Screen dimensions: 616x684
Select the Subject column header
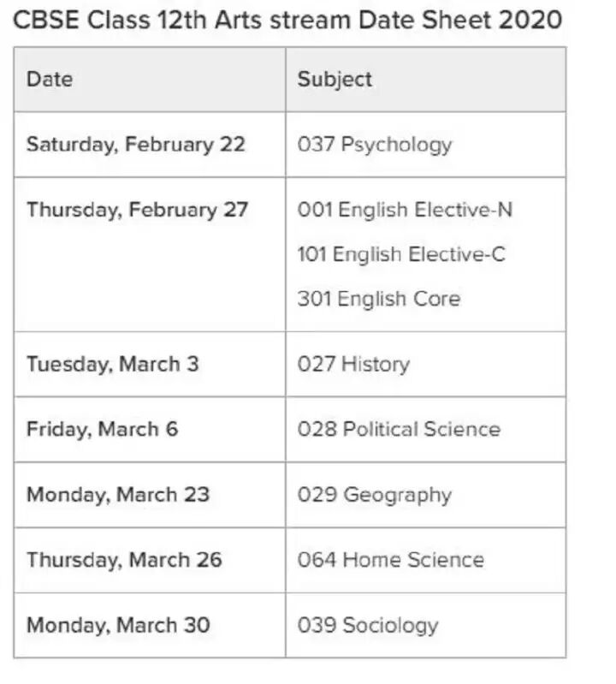click(x=335, y=80)
